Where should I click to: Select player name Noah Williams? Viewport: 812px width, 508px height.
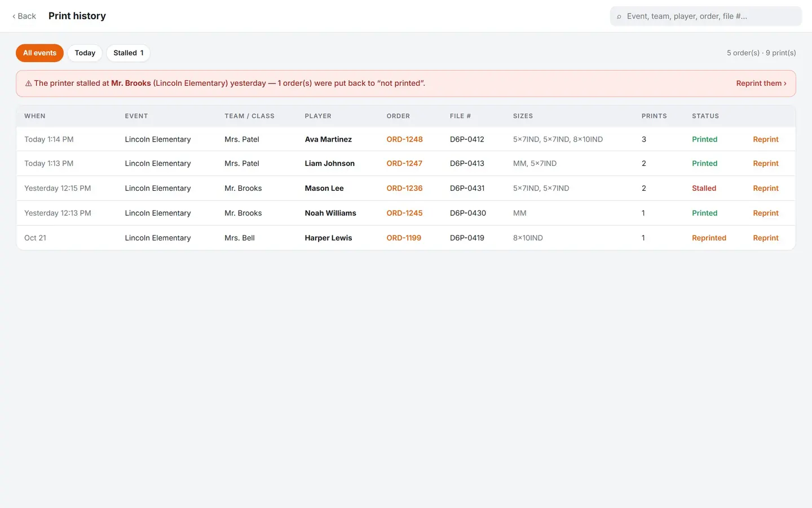(x=330, y=213)
